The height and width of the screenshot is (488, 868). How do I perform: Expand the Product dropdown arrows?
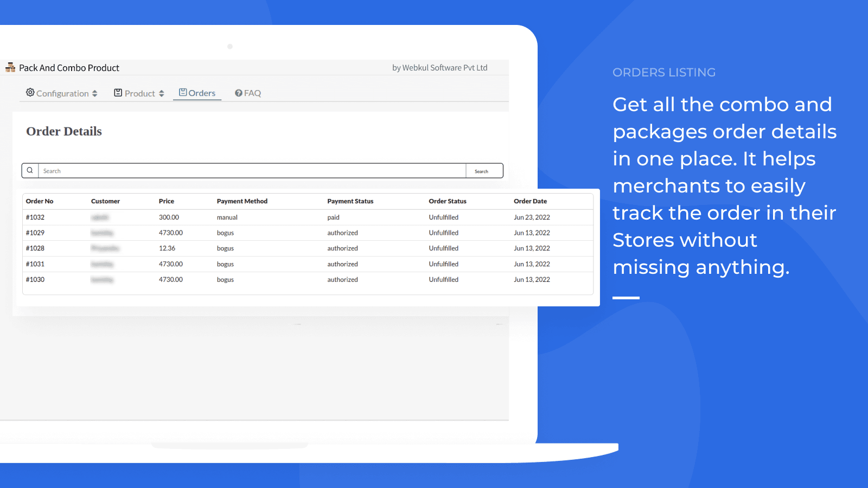coord(162,93)
